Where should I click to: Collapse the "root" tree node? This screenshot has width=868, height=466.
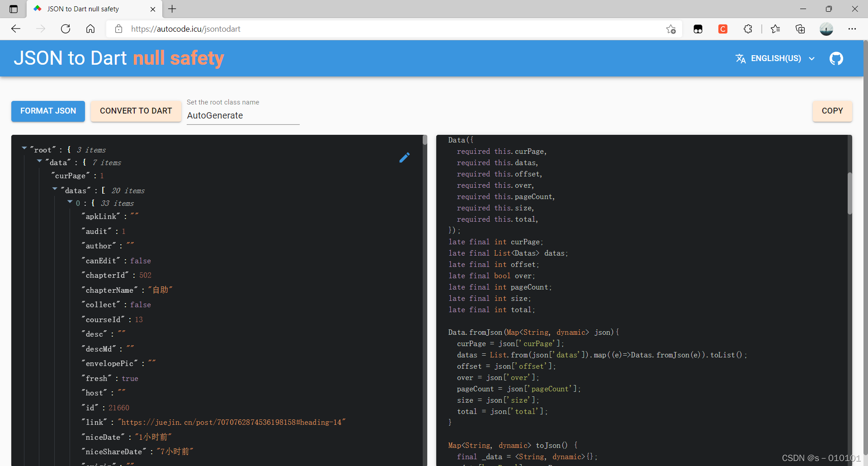[24, 148]
